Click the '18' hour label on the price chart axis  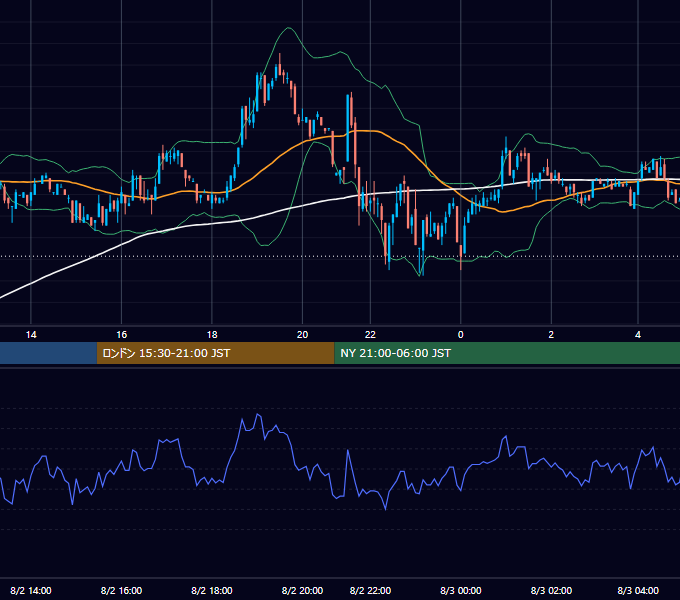click(212, 335)
